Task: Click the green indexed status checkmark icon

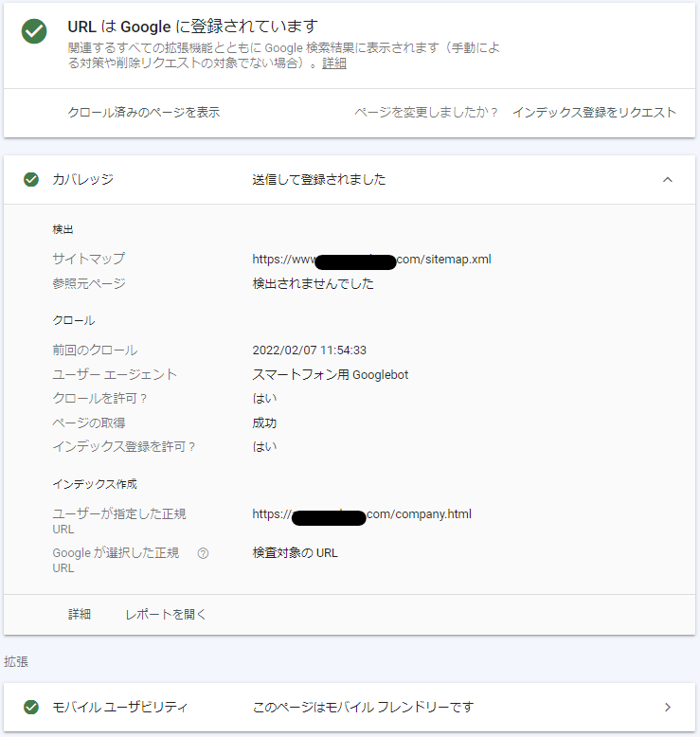Action: [x=34, y=31]
